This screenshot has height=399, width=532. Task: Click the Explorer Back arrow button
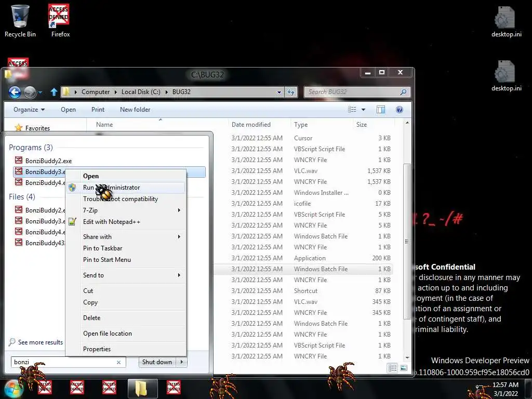coord(15,92)
